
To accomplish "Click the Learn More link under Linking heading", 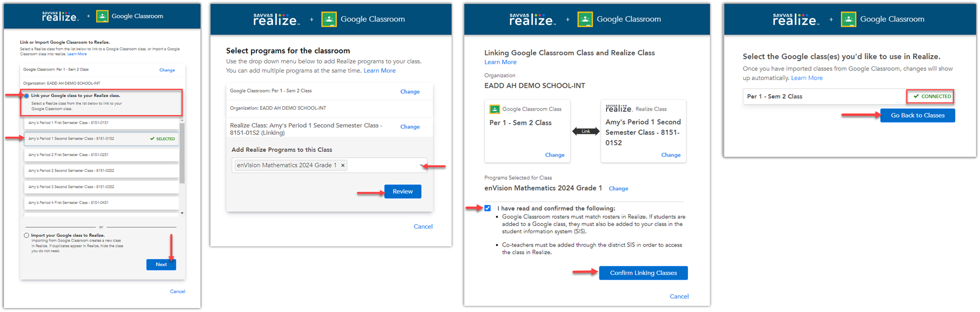I will coord(500,62).
